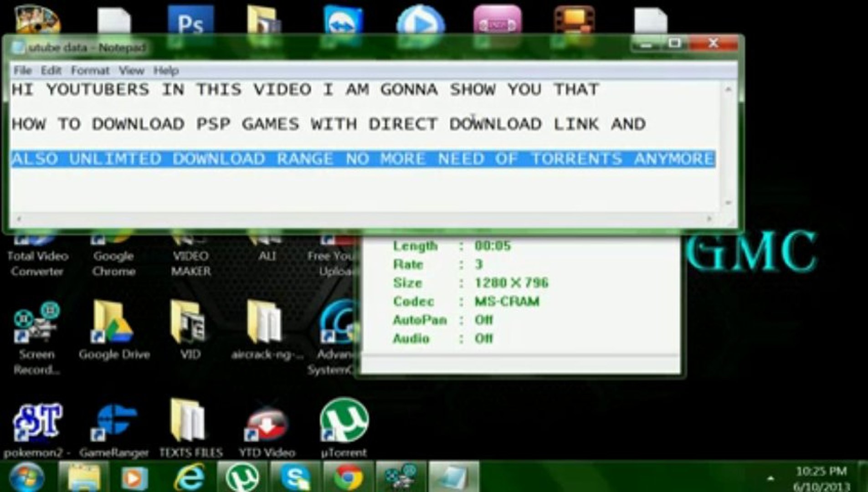Open the Notepad Edit menu
The width and height of the screenshot is (868, 492).
pos(51,71)
